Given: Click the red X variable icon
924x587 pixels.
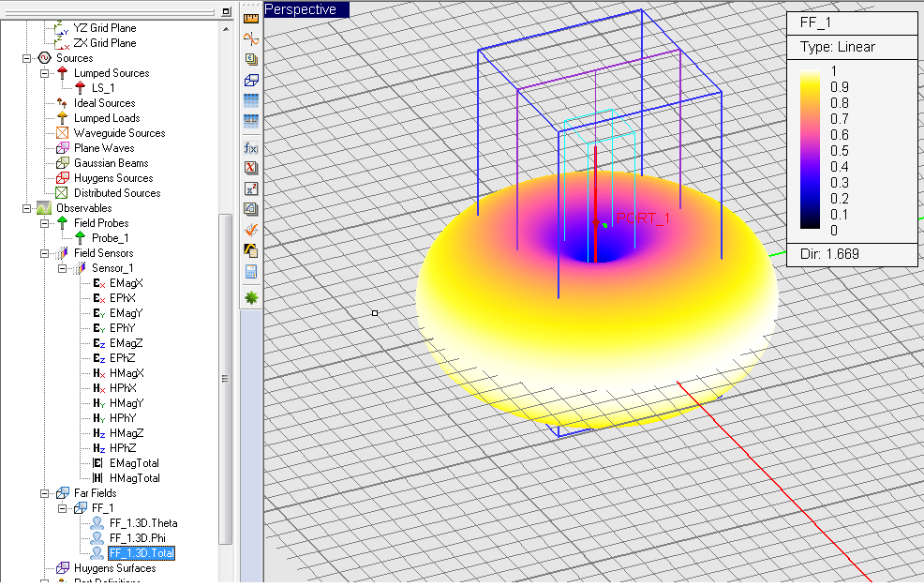Looking at the screenshot, I should tap(251, 168).
